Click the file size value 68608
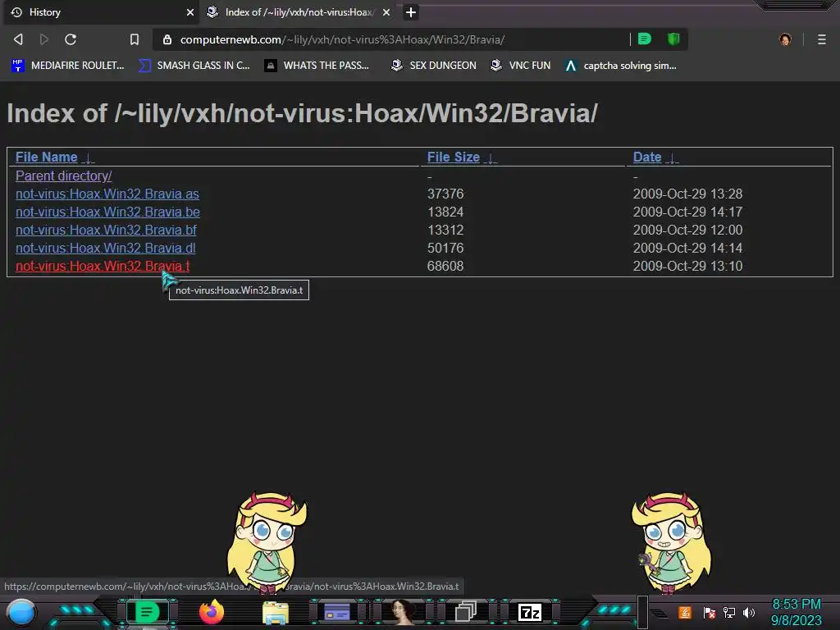The height and width of the screenshot is (630, 840). point(445,267)
